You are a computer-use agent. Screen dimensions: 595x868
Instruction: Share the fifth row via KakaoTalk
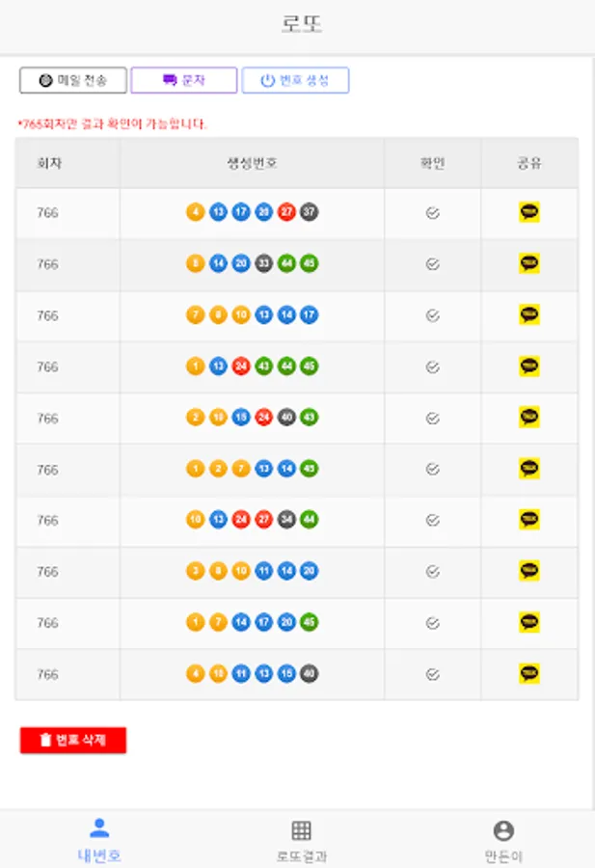click(x=528, y=418)
